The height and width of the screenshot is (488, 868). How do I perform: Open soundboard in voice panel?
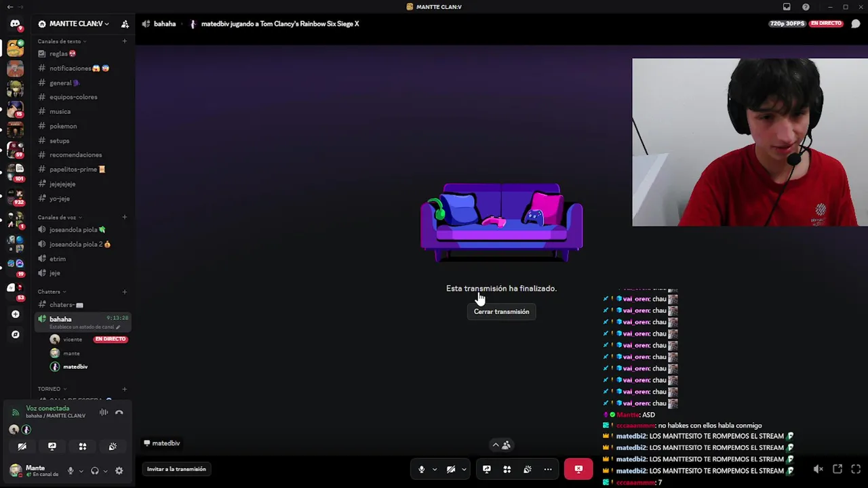[113, 447]
